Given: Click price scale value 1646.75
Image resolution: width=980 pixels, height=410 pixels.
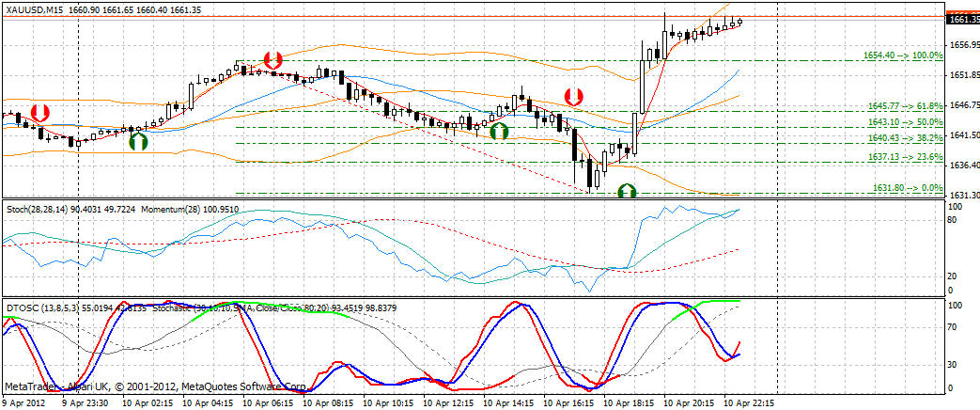Looking at the screenshot, I should [964, 105].
